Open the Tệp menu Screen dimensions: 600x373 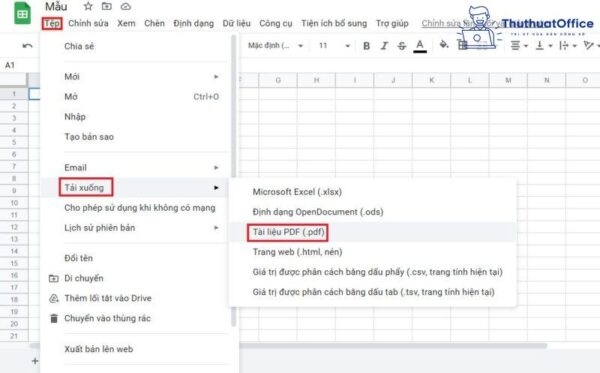tap(52, 24)
